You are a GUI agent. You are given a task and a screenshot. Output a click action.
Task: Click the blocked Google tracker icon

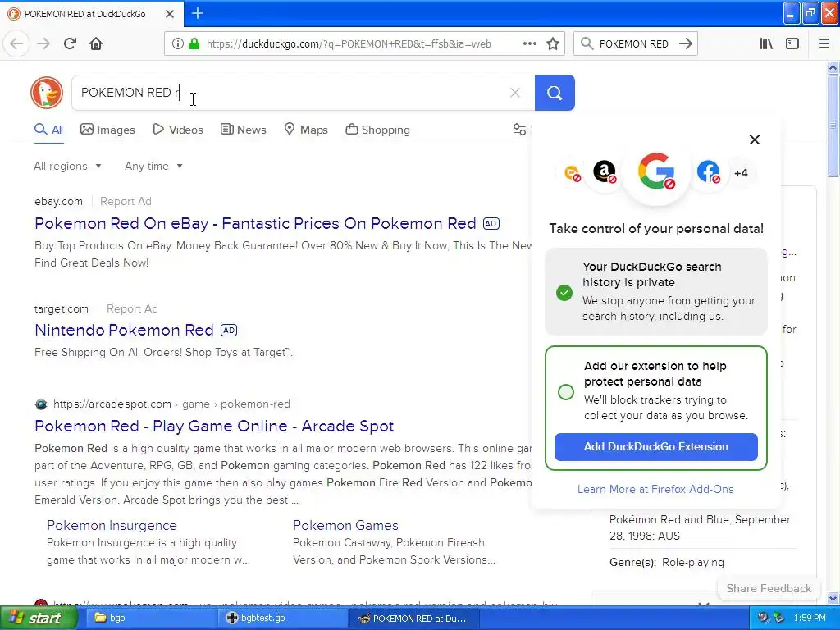pyautogui.click(x=657, y=172)
